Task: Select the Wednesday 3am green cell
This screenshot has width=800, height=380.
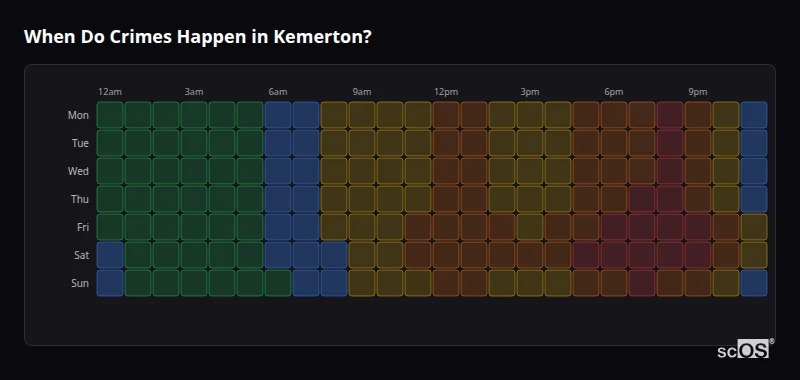Action: [194, 171]
